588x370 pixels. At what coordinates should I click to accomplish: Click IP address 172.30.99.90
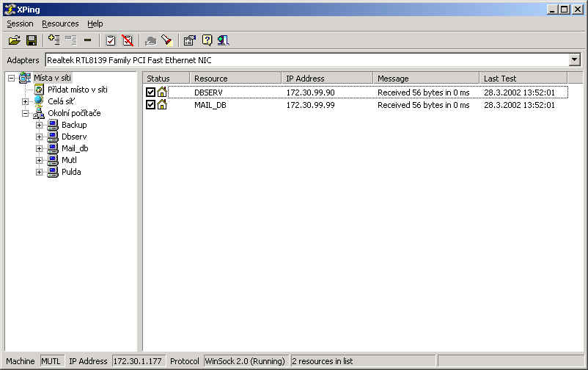[310, 92]
